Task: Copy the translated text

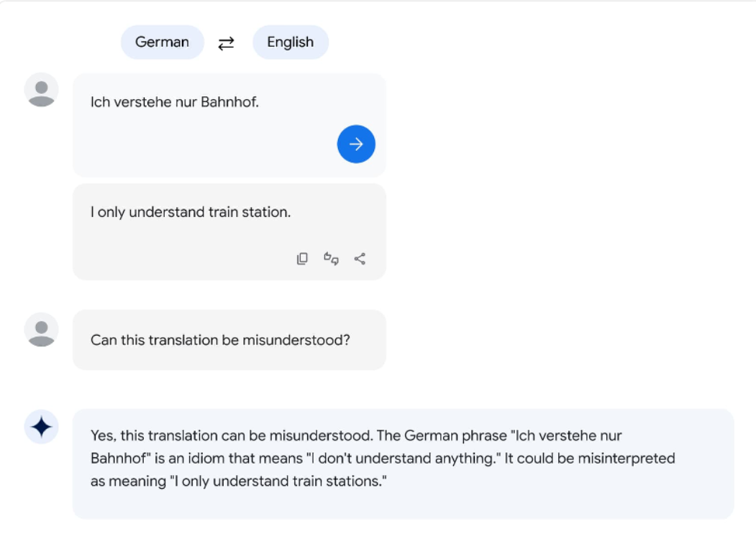Action: (302, 259)
